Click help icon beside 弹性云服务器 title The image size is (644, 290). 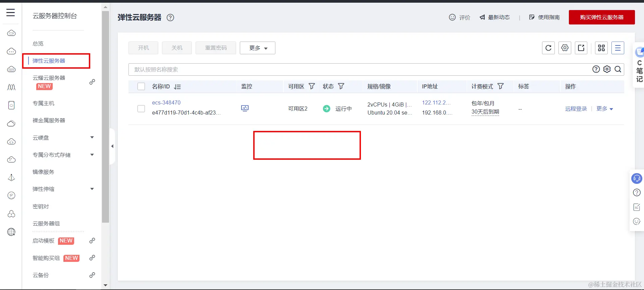(x=170, y=17)
